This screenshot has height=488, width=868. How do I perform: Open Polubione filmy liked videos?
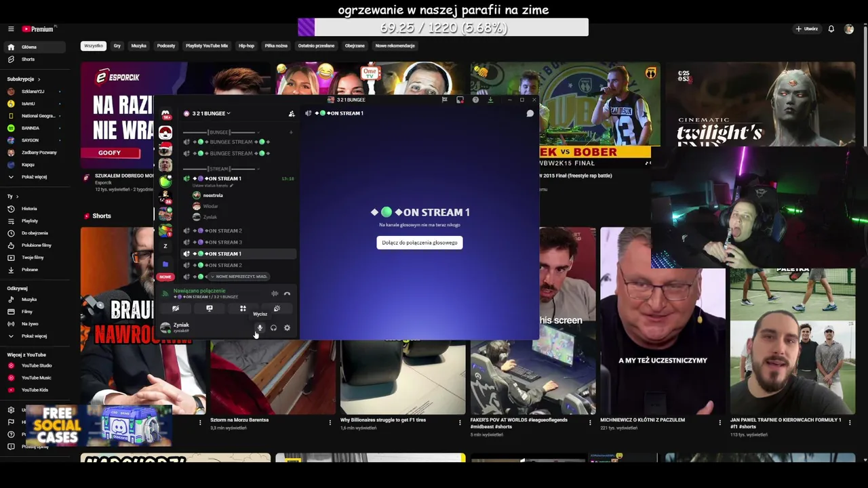35,245
